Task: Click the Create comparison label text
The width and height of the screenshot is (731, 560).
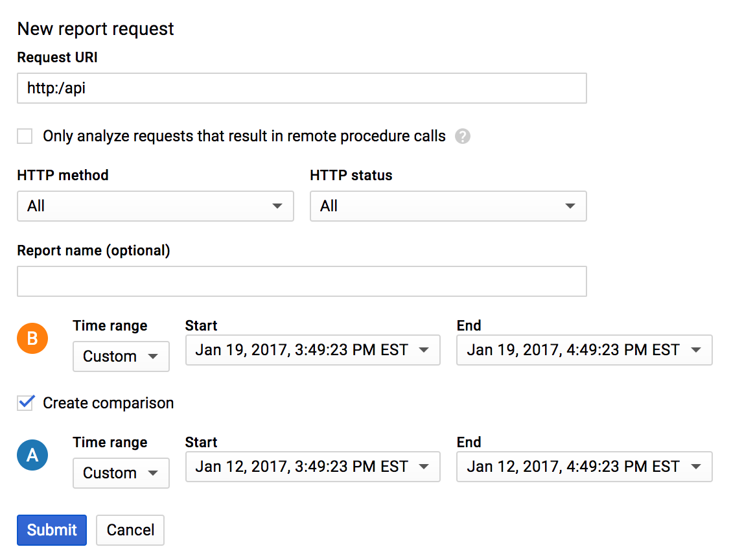Action: click(108, 403)
